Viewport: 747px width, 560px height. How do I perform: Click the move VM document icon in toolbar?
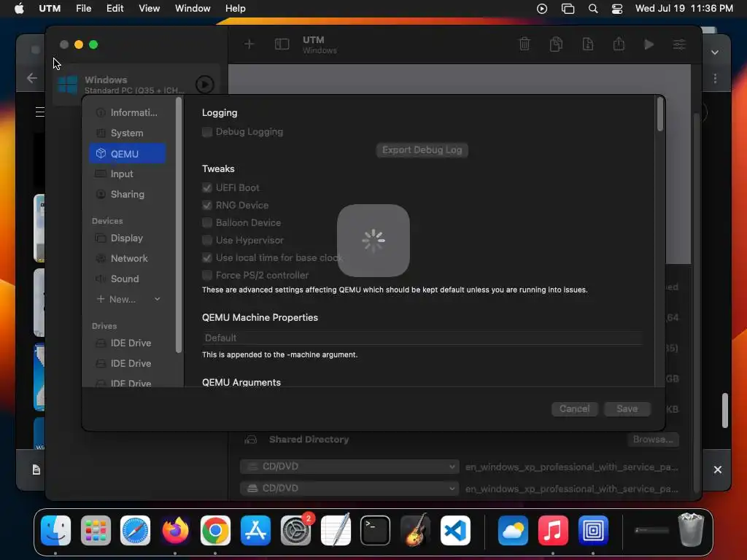pyautogui.click(x=587, y=44)
